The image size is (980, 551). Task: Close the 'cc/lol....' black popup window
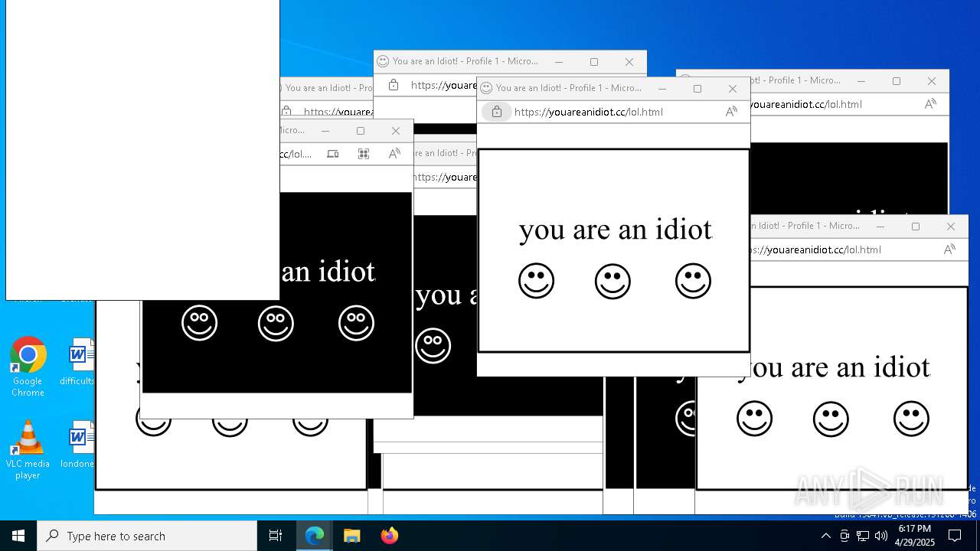396,131
